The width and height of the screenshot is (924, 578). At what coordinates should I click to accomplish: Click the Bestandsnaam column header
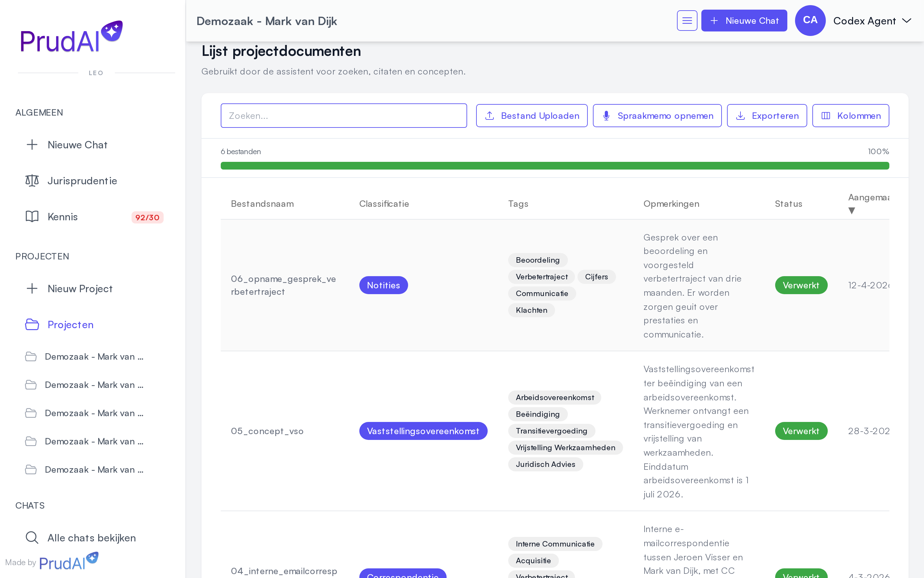(x=262, y=204)
